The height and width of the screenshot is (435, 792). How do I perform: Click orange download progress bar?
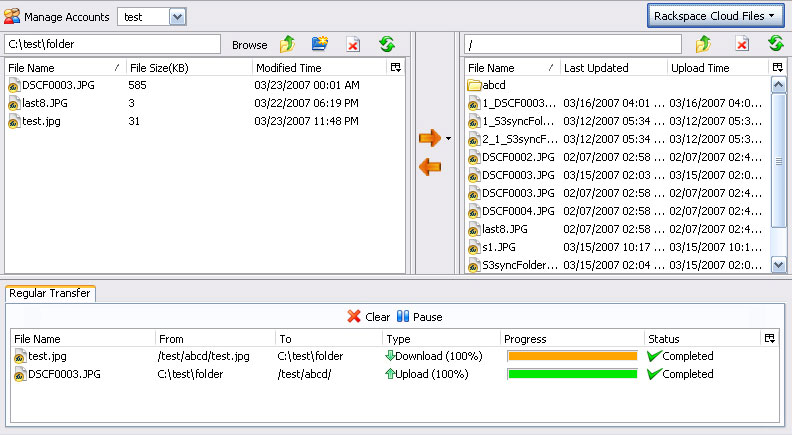tap(572, 356)
